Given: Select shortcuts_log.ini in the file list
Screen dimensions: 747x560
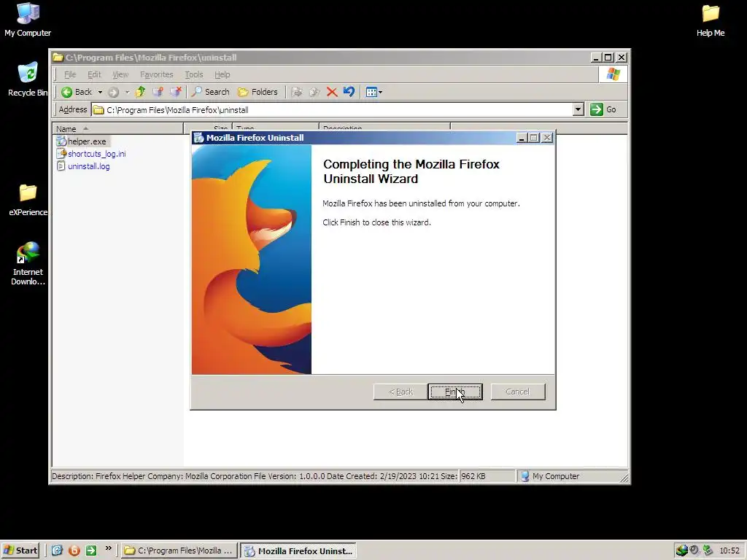Looking at the screenshot, I should pyautogui.click(x=91, y=154).
